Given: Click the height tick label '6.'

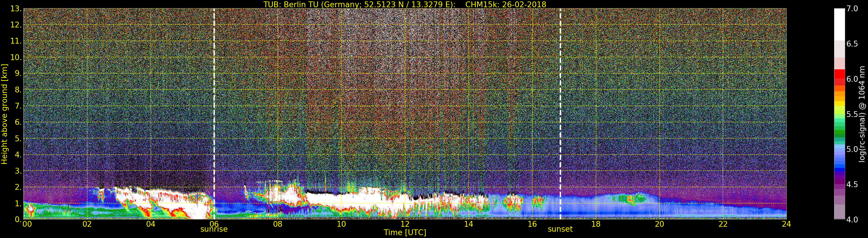Looking at the screenshot, I should coord(18,122).
